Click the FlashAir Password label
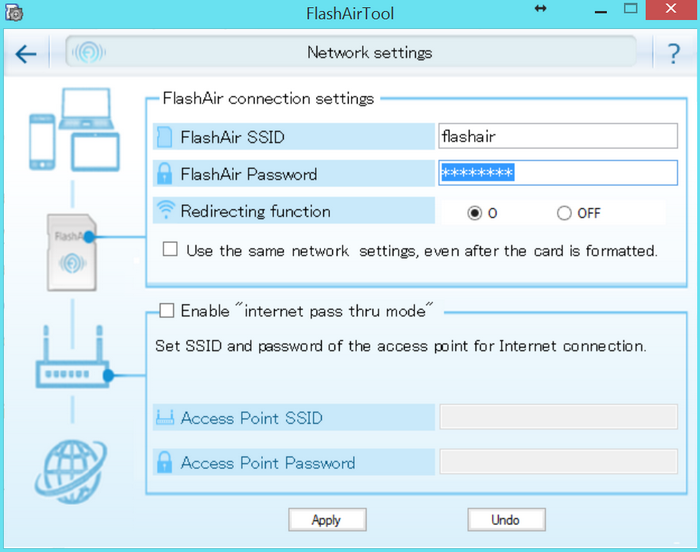 [x=249, y=174]
